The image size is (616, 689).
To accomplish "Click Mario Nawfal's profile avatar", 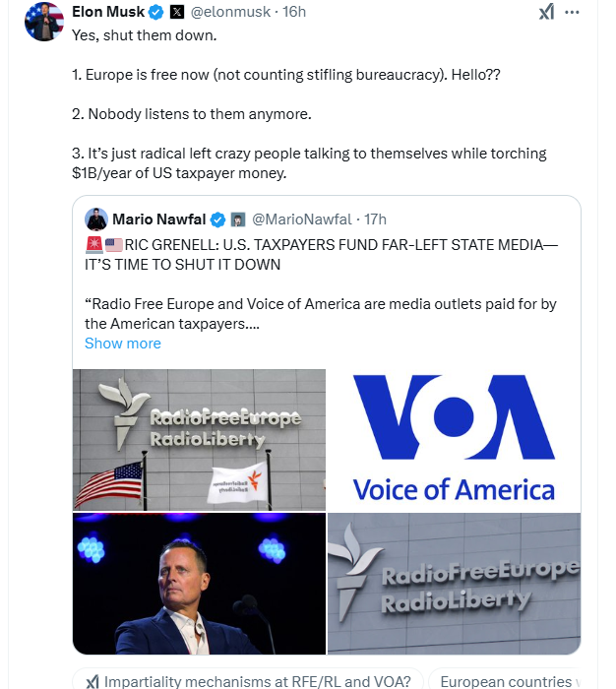I will (96, 219).
